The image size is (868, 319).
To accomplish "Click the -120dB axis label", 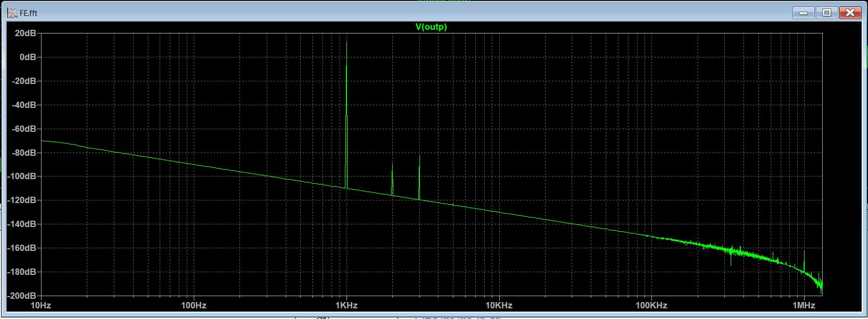I will [x=22, y=200].
